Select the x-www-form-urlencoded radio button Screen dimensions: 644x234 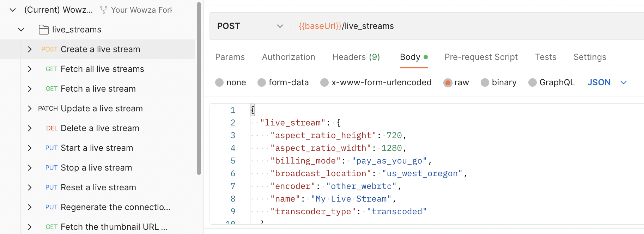(324, 82)
